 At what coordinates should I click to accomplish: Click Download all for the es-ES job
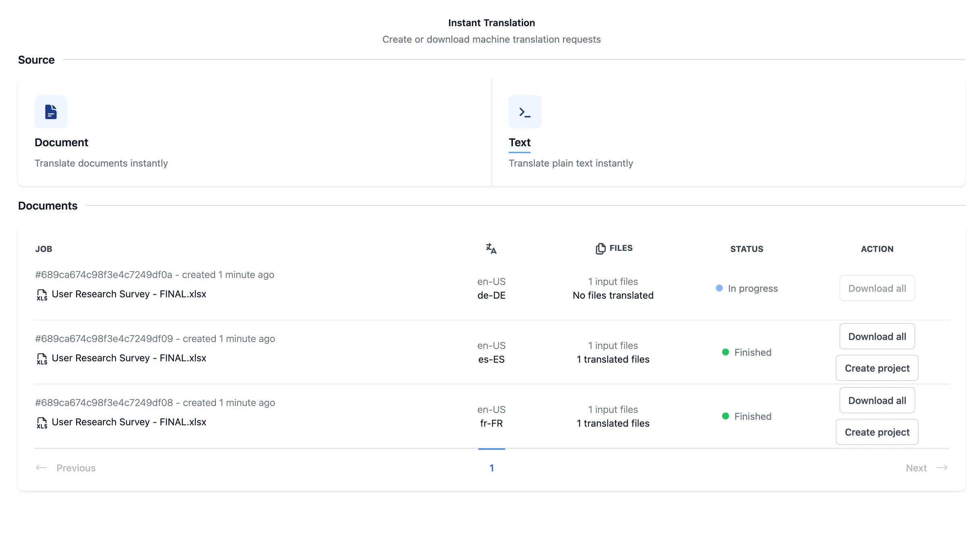[877, 336]
